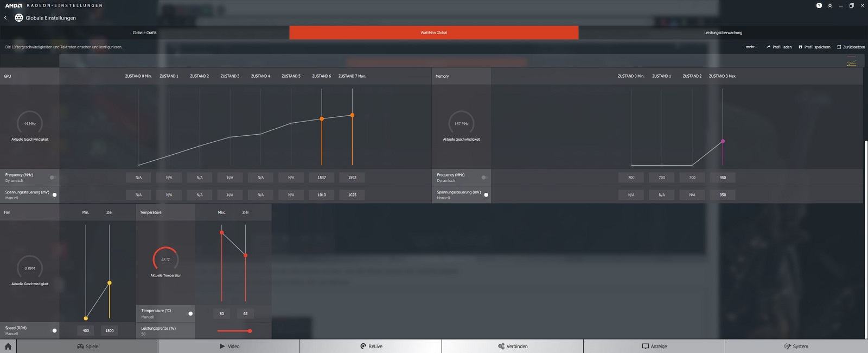The width and height of the screenshot is (868, 353).
Task: Click GPU Zustand 0 Min. frequency N/A field
Action: tap(138, 178)
